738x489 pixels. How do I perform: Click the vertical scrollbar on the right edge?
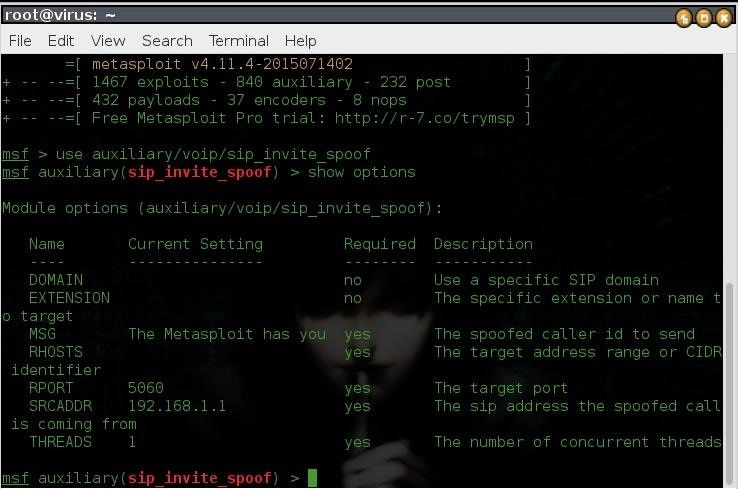[x=730, y=377]
